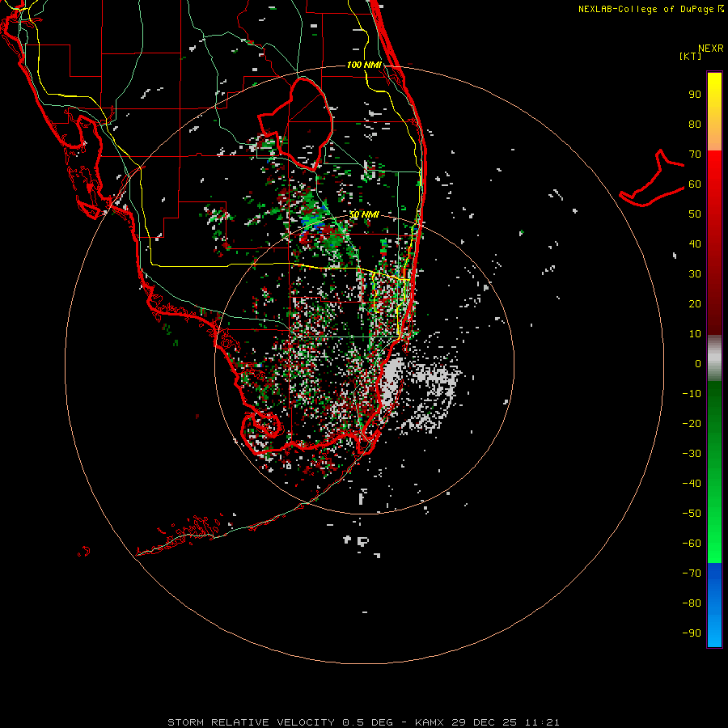728x728 pixels.
Task: Pick the bright red segment of color bar
Action: [x=714, y=243]
